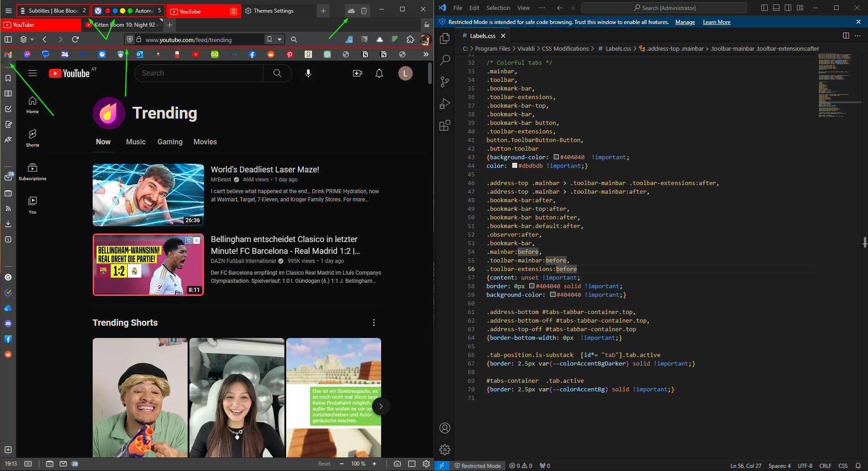Viewport: 868px width, 471px height.
Task: Select Kitten Room 10 sub-tab
Action: click(x=123, y=25)
